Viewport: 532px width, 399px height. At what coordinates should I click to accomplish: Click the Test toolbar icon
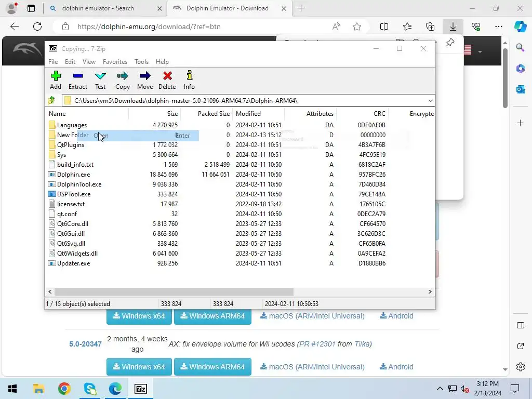(100, 80)
